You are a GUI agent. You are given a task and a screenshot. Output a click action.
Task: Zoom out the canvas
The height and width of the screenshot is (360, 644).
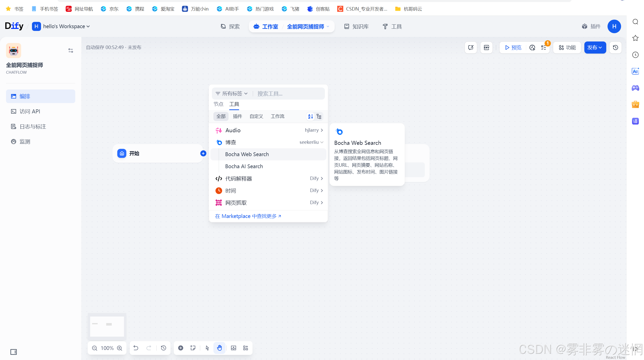pyautogui.click(x=95, y=348)
